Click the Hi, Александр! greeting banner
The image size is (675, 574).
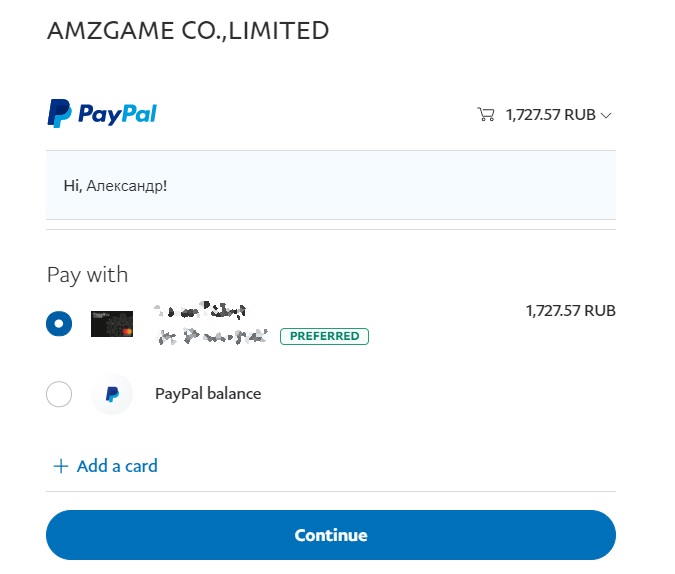click(330, 185)
